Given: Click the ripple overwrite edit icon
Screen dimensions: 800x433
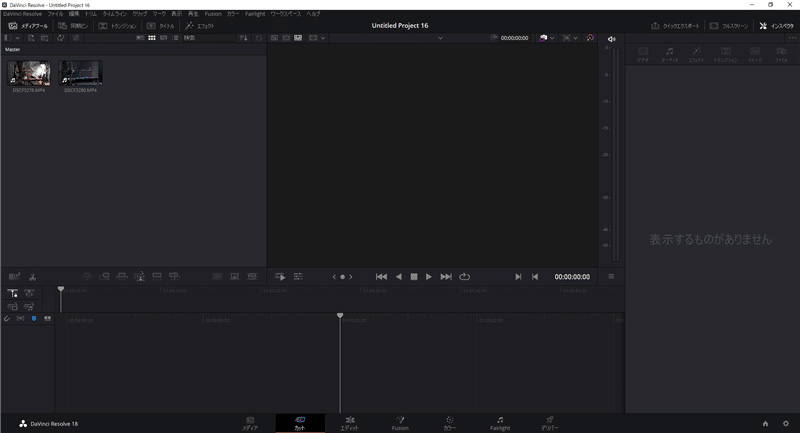Looking at the screenshot, I should [122, 276].
